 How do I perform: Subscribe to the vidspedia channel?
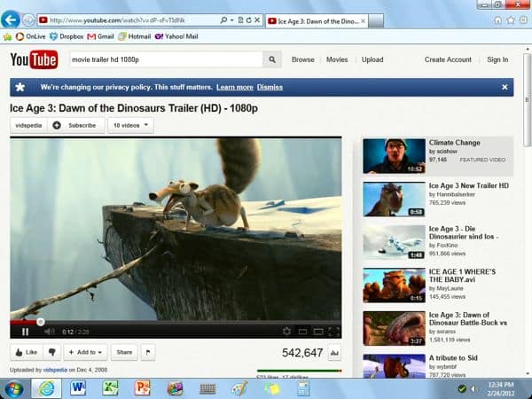[76, 125]
